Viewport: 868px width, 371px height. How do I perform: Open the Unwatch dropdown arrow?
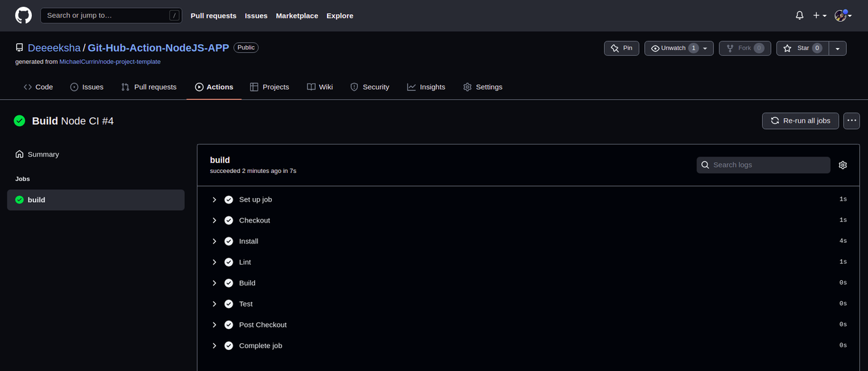coord(706,48)
